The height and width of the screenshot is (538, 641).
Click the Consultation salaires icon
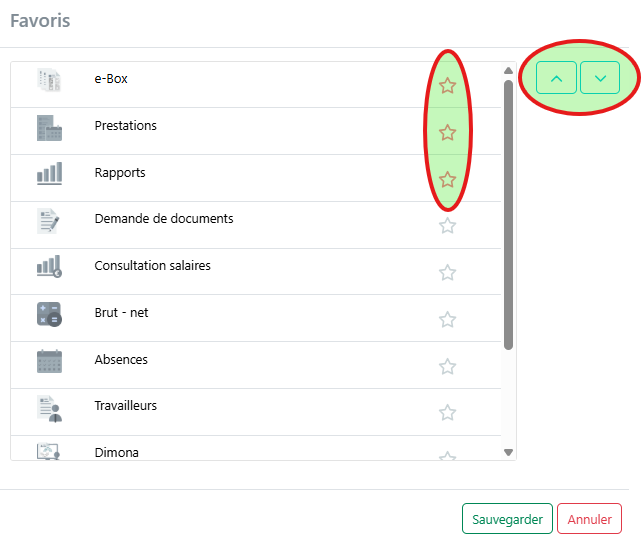(49, 267)
